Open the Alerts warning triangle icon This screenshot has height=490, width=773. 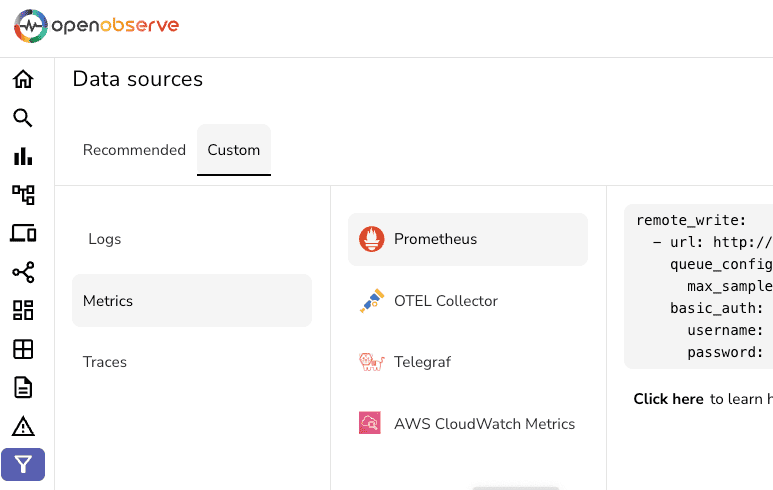(23, 426)
